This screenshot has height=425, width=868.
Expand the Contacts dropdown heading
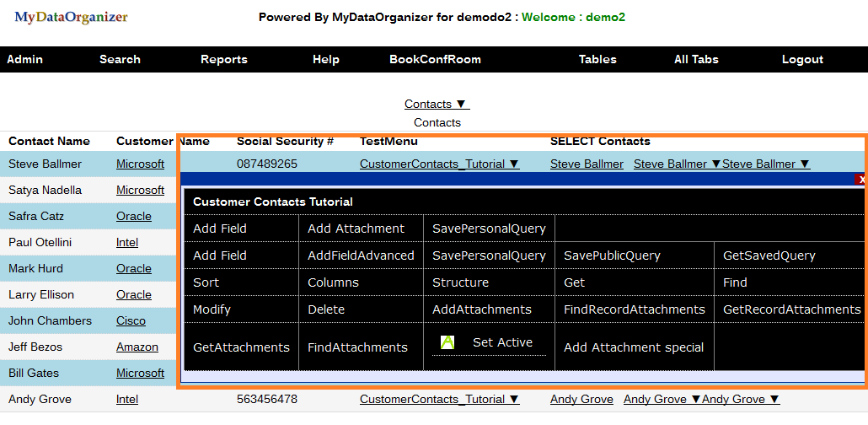(x=437, y=104)
